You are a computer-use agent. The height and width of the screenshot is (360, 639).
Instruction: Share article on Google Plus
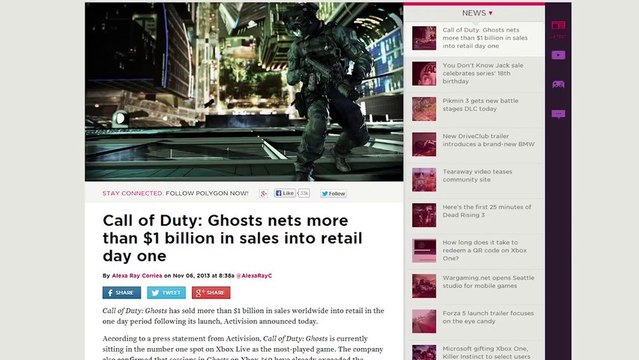pos(211,293)
